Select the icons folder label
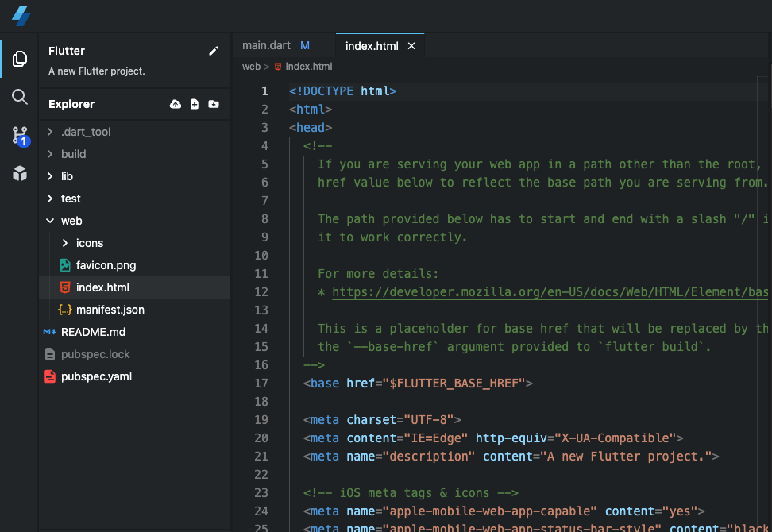The image size is (772, 532). pos(90,243)
